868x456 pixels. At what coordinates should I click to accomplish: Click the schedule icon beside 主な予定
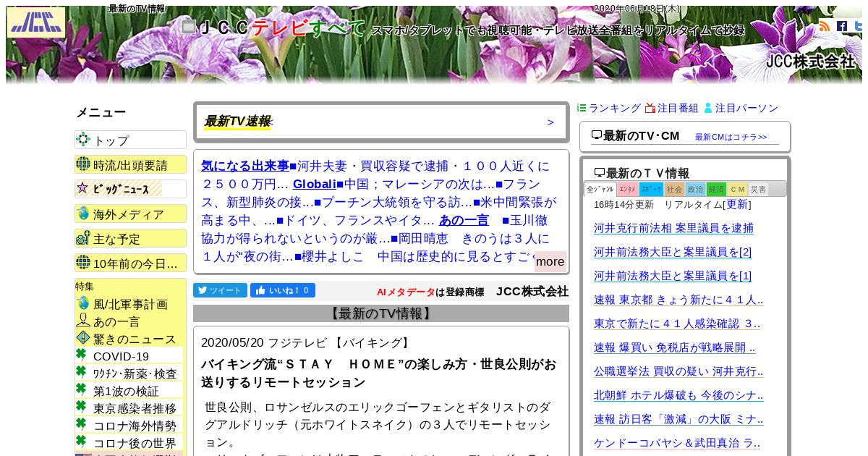(x=83, y=238)
